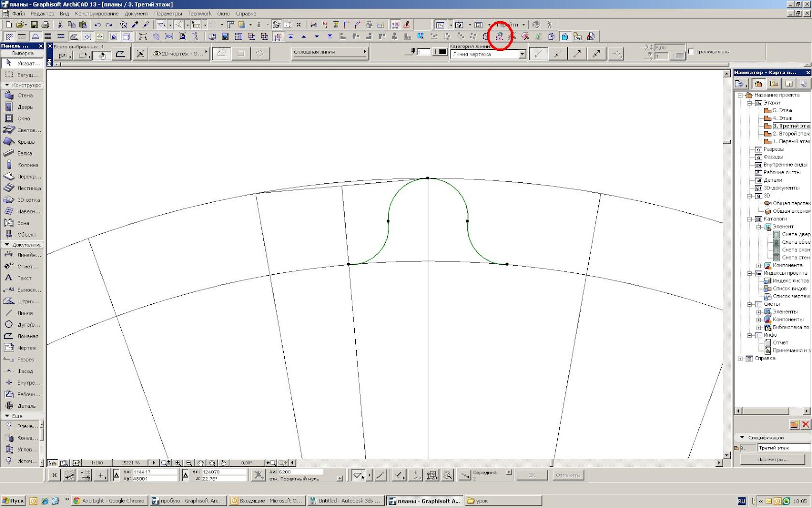Click the New document icon
The height and width of the screenshot is (508, 812).
9,24
